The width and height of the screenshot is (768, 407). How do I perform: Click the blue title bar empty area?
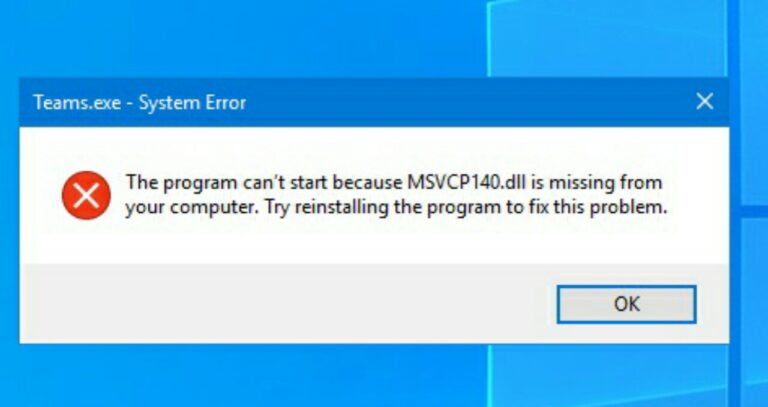pos(465,102)
